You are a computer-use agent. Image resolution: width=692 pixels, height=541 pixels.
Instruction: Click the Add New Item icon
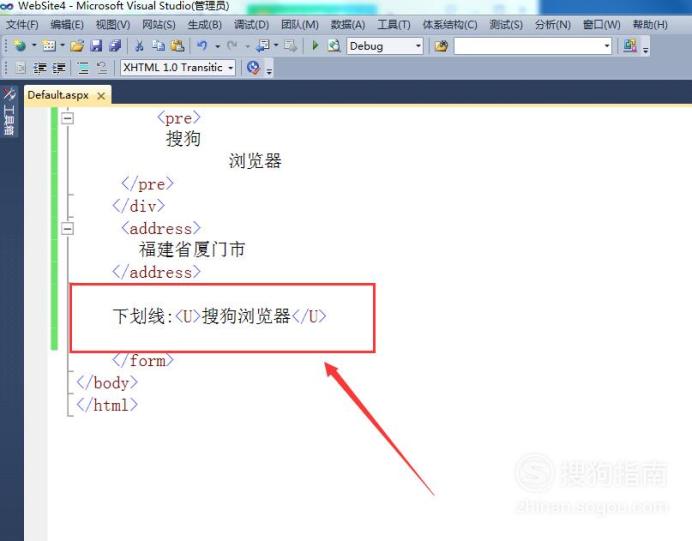(x=49, y=45)
